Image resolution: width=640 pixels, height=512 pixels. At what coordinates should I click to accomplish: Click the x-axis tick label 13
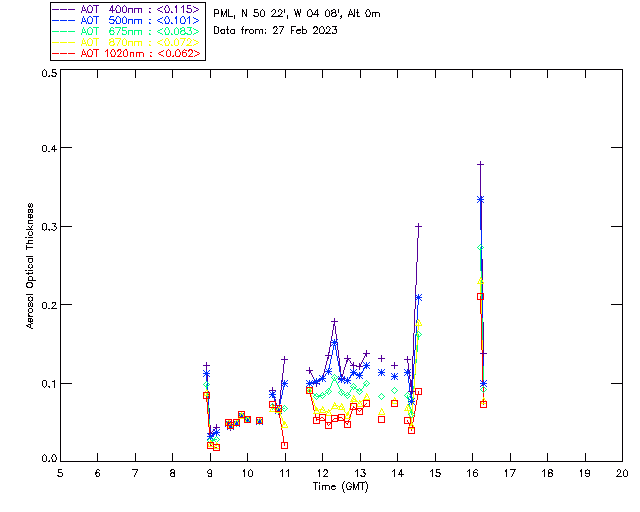click(x=360, y=473)
